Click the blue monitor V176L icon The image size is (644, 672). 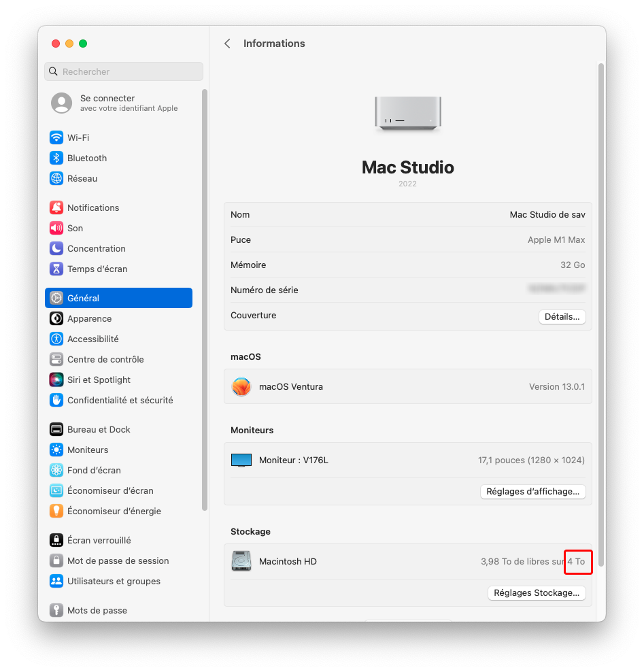click(241, 460)
